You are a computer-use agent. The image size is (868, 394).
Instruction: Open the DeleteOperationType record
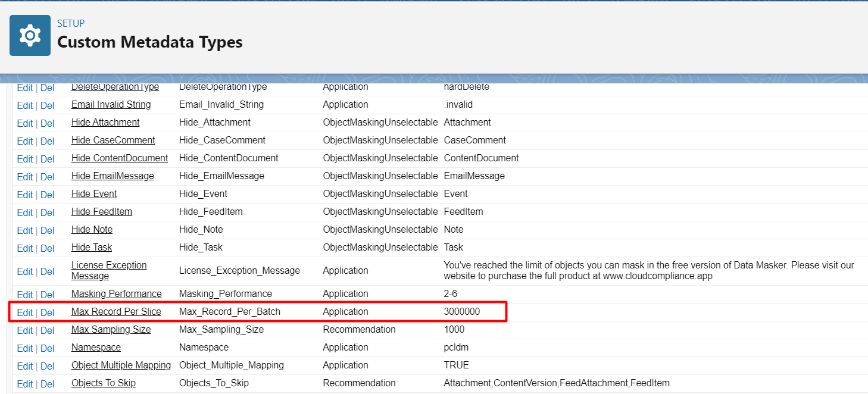click(115, 87)
